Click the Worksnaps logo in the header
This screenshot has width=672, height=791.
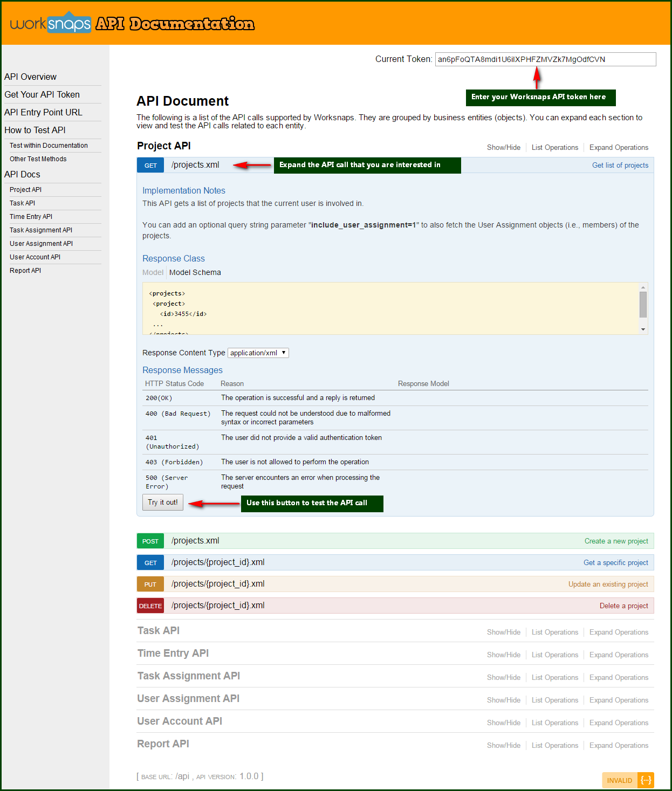tap(51, 23)
